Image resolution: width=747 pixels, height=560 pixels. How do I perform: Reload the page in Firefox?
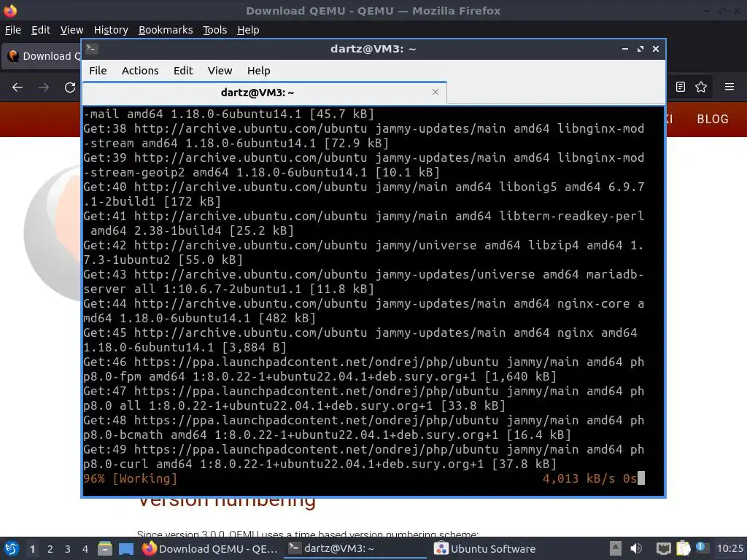(x=70, y=87)
